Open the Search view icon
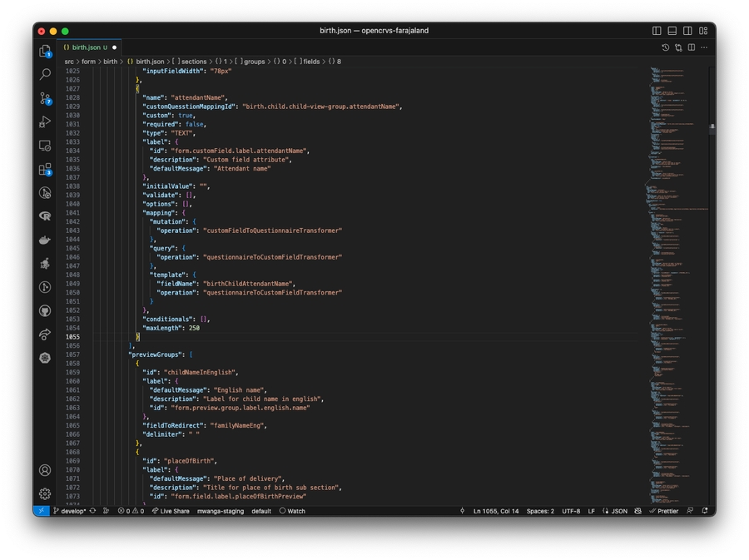 tap(45, 75)
